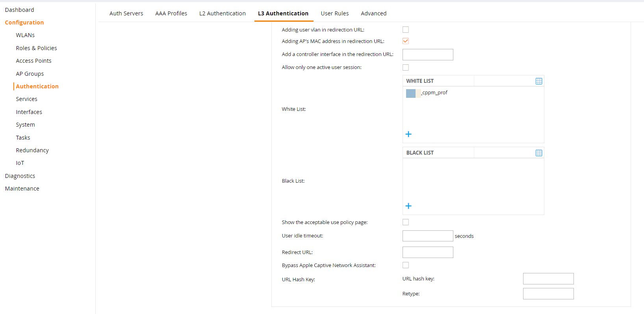The width and height of the screenshot is (644, 314).
Task: Add a new Black List entry
Action: [408, 206]
